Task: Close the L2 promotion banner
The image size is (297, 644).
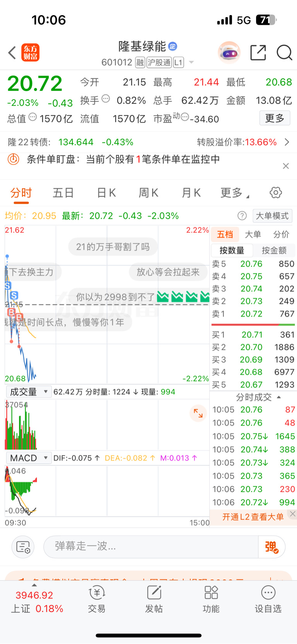Action: tap(293, 514)
